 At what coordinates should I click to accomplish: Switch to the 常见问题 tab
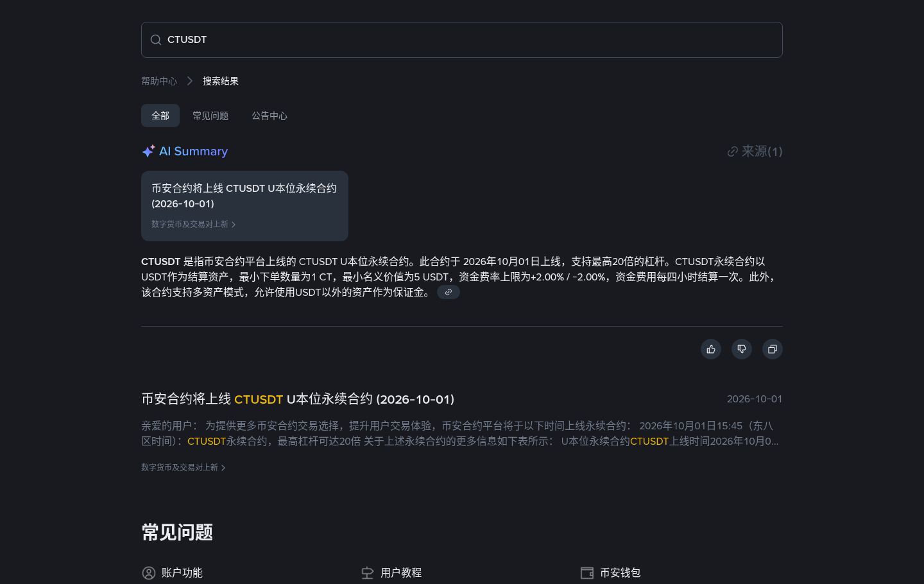coord(210,116)
